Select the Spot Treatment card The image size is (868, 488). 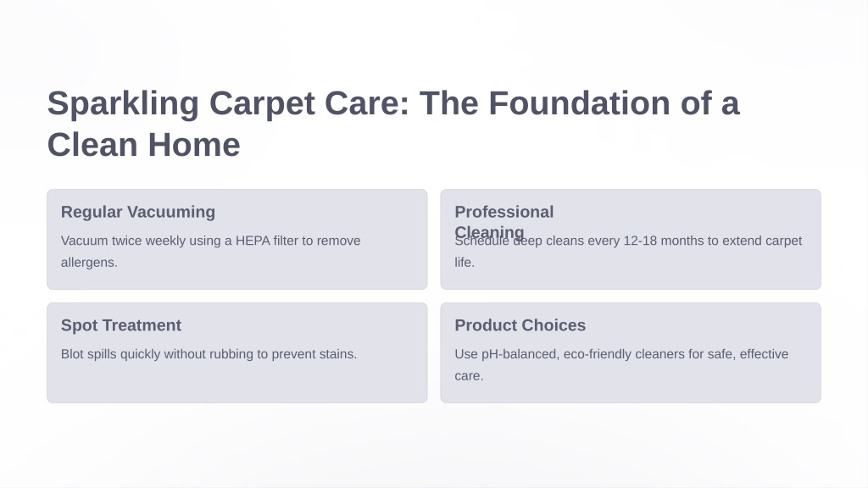click(237, 352)
